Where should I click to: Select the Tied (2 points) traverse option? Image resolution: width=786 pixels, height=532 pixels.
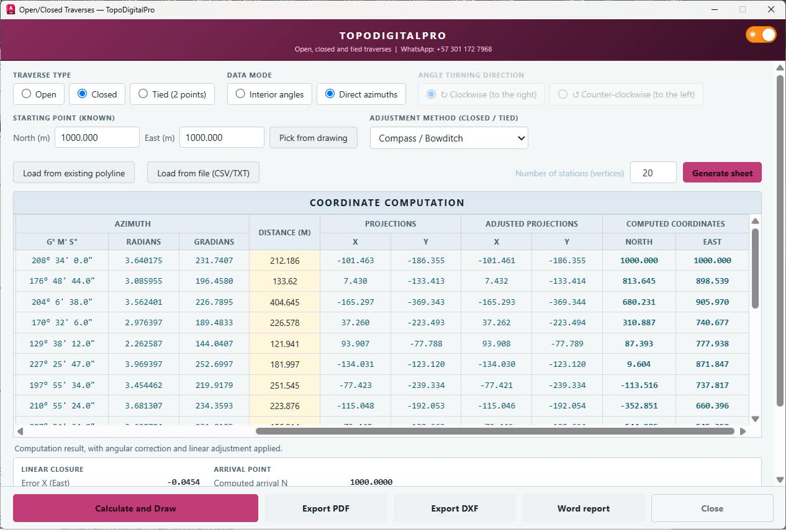tap(172, 94)
